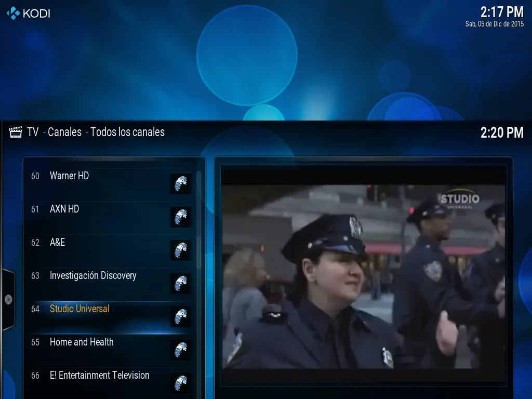The width and height of the screenshot is (532, 399).
Task: Click the channel icon for A&E
Action: 180,250
